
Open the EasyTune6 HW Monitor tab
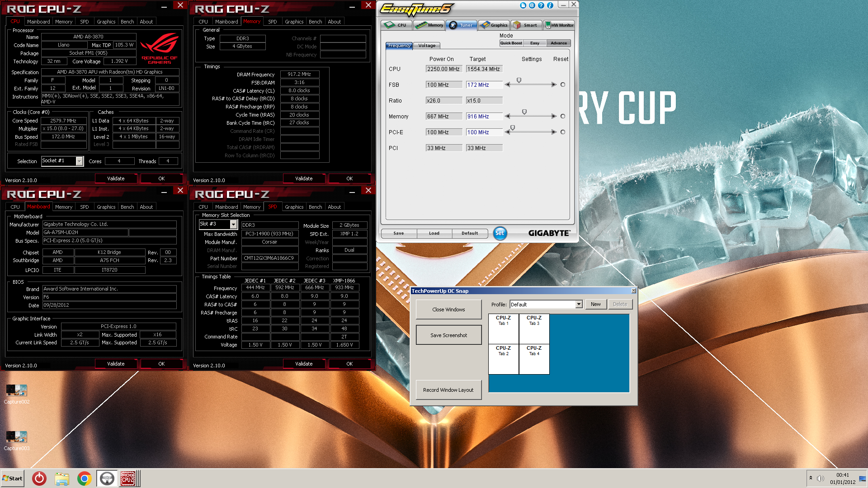559,25
